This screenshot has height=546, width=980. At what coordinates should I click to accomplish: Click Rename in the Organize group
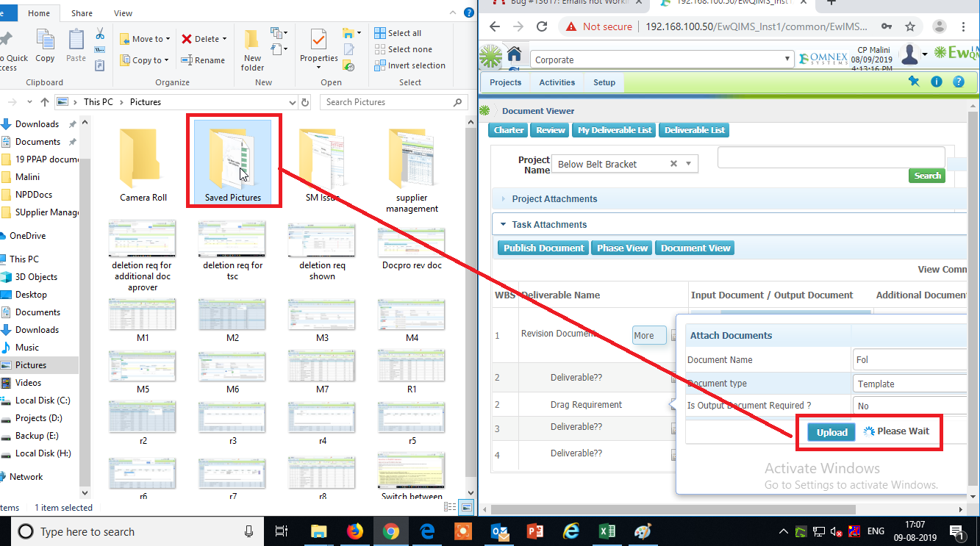(203, 60)
